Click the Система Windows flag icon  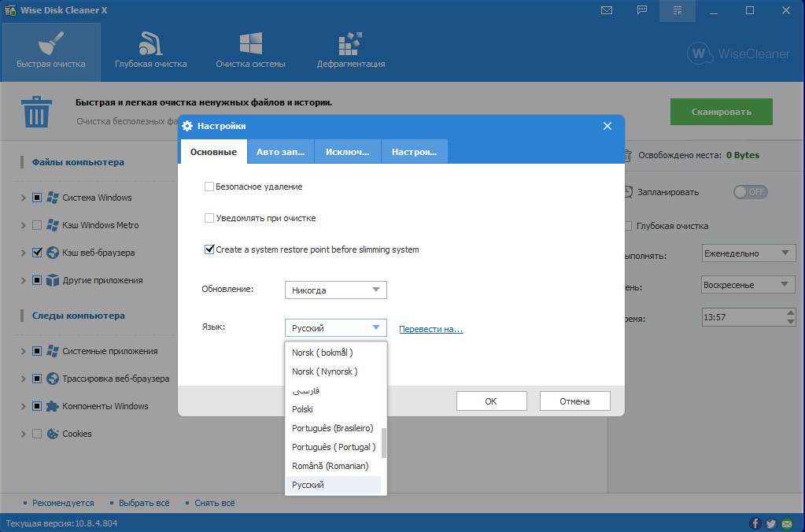[53, 198]
